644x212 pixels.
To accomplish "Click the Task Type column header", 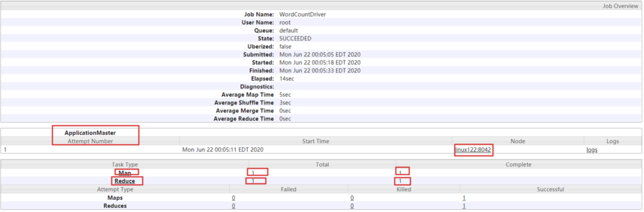I will [125, 165].
